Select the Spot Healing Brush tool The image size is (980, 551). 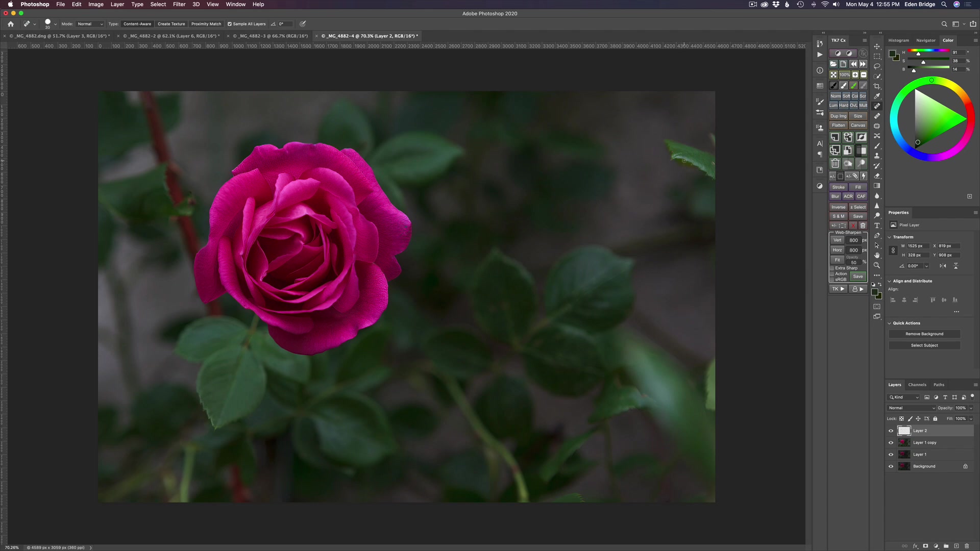point(877,106)
